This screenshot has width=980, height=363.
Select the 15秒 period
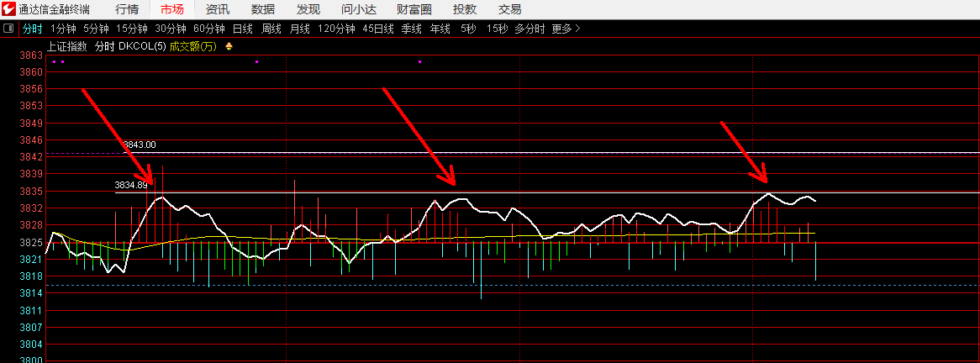click(498, 29)
